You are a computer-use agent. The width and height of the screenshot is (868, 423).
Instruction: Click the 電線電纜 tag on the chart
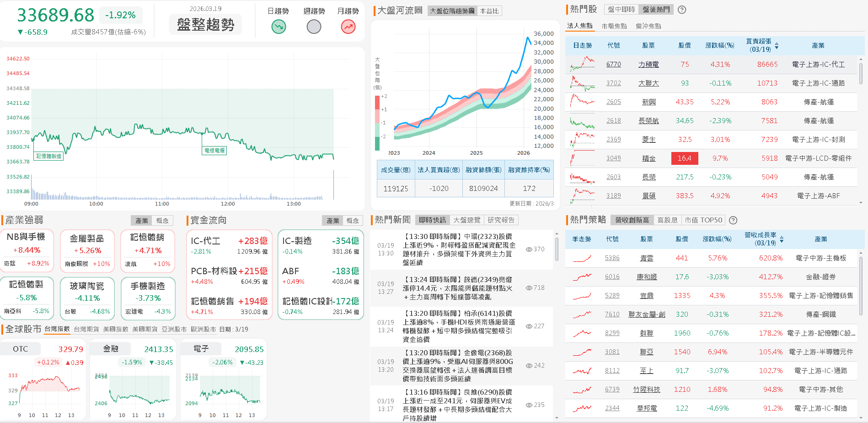(x=214, y=150)
